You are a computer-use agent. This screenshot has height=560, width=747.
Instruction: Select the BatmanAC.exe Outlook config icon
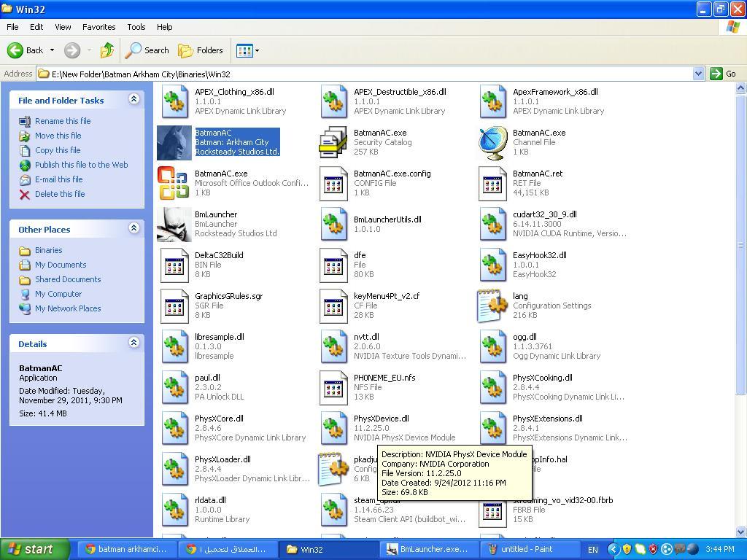[x=173, y=183]
